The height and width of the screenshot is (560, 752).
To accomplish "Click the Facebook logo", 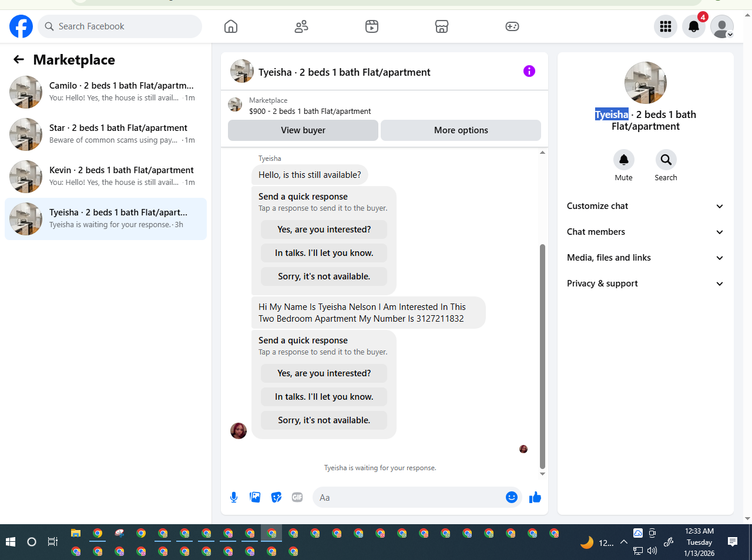I will [x=21, y=26].
